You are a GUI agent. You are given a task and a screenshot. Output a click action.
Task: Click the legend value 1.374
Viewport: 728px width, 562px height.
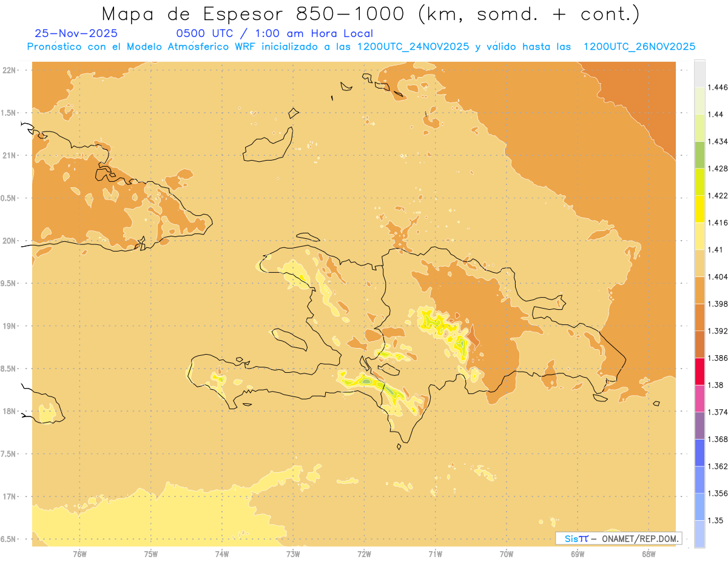click(718, 412)
